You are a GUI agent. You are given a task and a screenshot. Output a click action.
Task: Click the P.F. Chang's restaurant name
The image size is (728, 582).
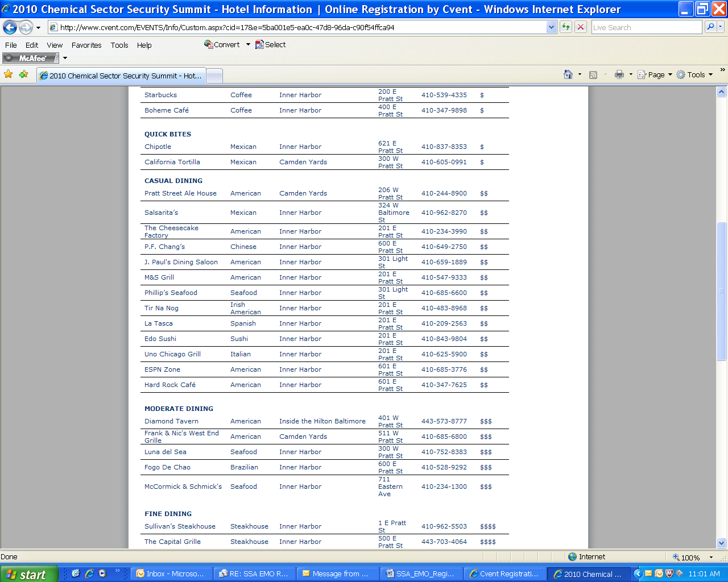pyautogui.click(x=164, y=247)
